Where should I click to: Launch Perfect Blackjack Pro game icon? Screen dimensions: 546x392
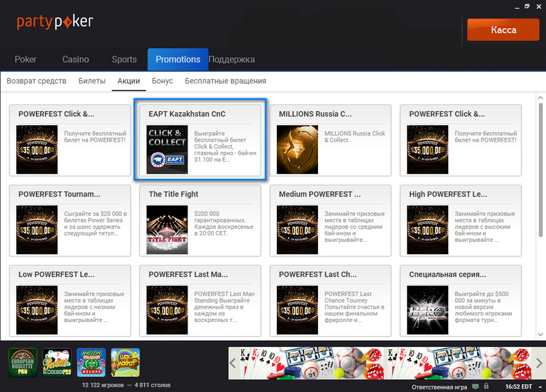coord(57,362)
